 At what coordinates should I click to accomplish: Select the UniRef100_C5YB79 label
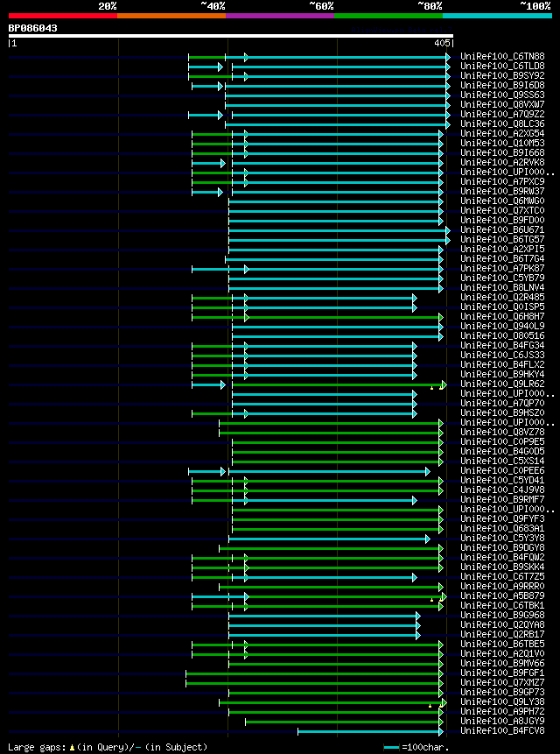(502, 278)
